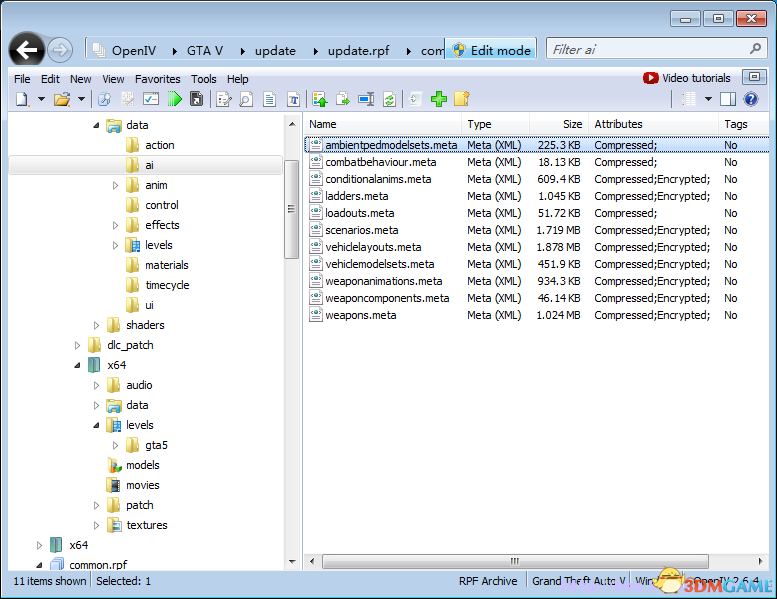This screenshot has width=777, height=599.
Task: Select combatbehaviour.meta file
Action: 381,163
